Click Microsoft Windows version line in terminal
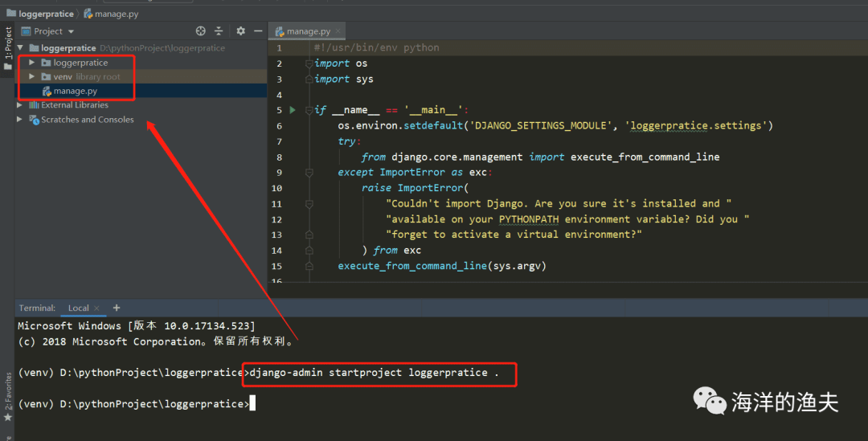Viewport: 868px width, 441px height. [x=136, y=325]
